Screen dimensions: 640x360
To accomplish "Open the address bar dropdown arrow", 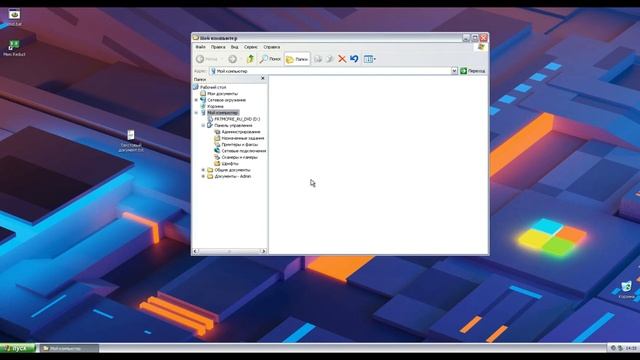I will click(x=454, y=71).
